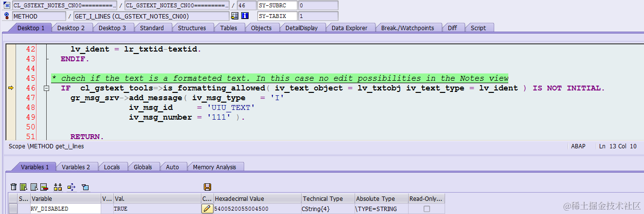Image resolution: width=644 pixels, height=214 pixels.
Task: Click the pencil edit icon for RV_DISABLED
Action: click(x=207, y=209)
